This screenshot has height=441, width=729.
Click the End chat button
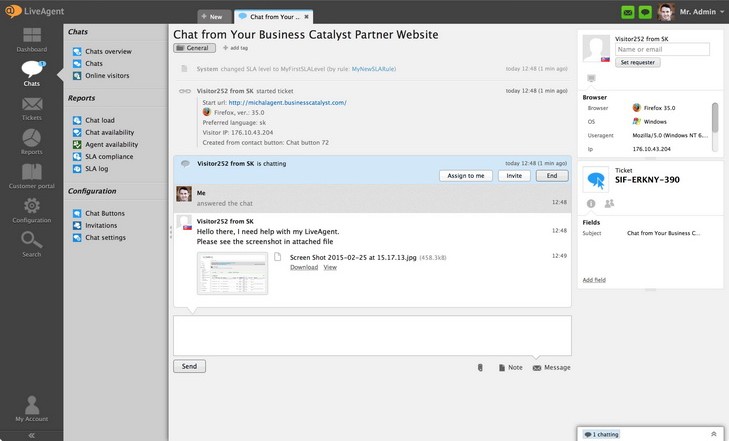pyautogui.click(x=552, y=176)
